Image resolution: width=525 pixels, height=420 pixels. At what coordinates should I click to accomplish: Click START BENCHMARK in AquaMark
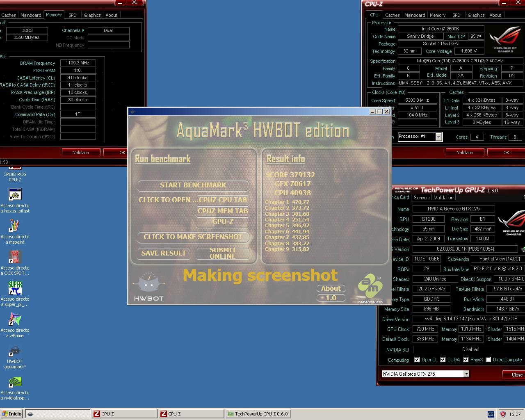pyautogui.click(x=193, y=185)
